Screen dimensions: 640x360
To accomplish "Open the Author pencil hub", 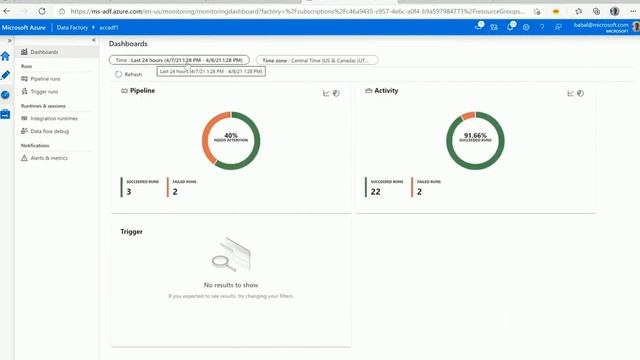I will click(x=5, y=75).
